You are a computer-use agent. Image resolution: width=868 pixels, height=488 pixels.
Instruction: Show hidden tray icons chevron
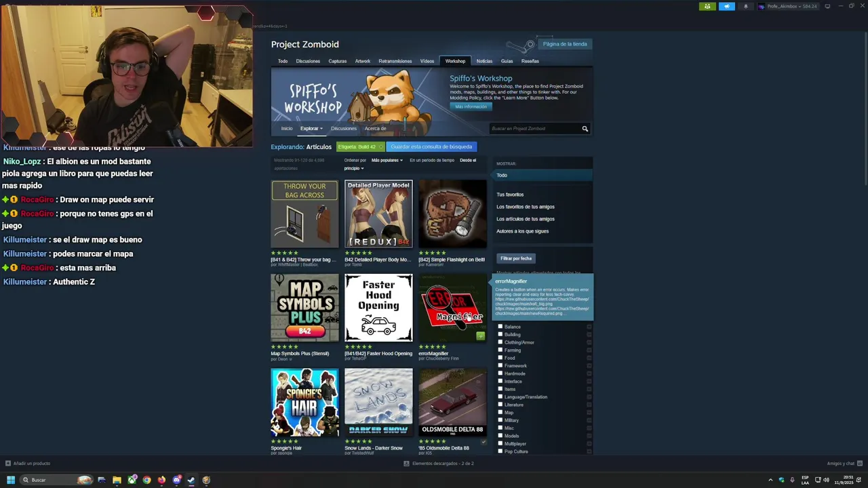(x=770, y=480)
